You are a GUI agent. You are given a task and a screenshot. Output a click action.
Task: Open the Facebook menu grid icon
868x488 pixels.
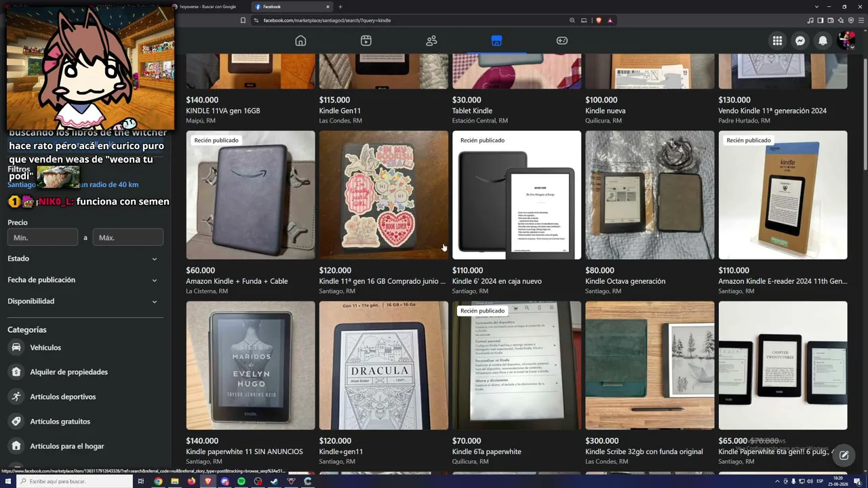point(777,41)
